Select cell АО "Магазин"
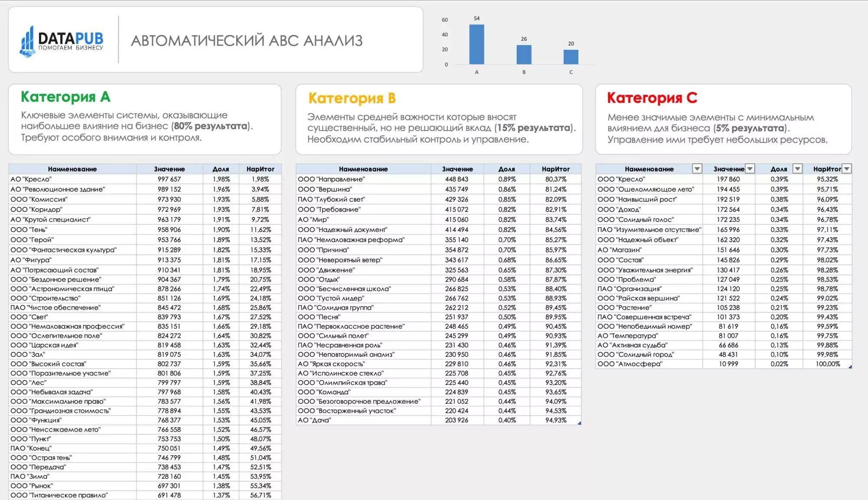Image resolution: width=868 pixels, height=500 pixels. point(649,250)
